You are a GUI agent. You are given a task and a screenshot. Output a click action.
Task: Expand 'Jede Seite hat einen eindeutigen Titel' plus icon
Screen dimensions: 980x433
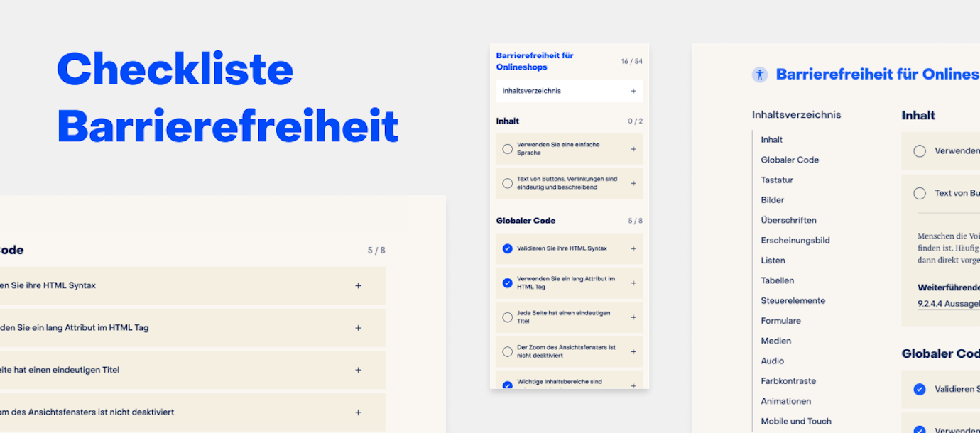click(x=633, y=317)
